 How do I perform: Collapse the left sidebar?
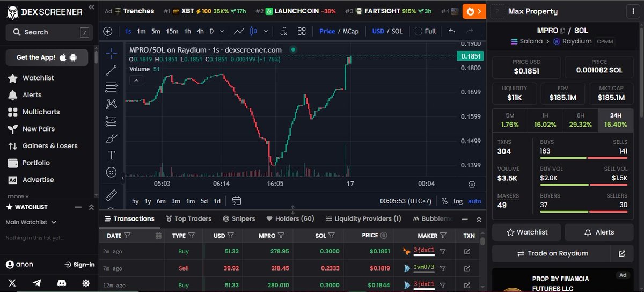click(x=91, y=8)
